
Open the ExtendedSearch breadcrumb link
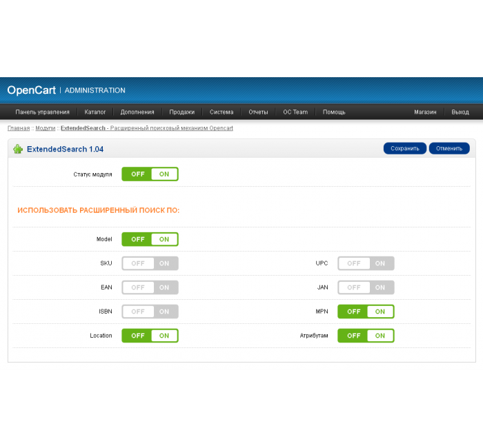[x=146, y=128]
